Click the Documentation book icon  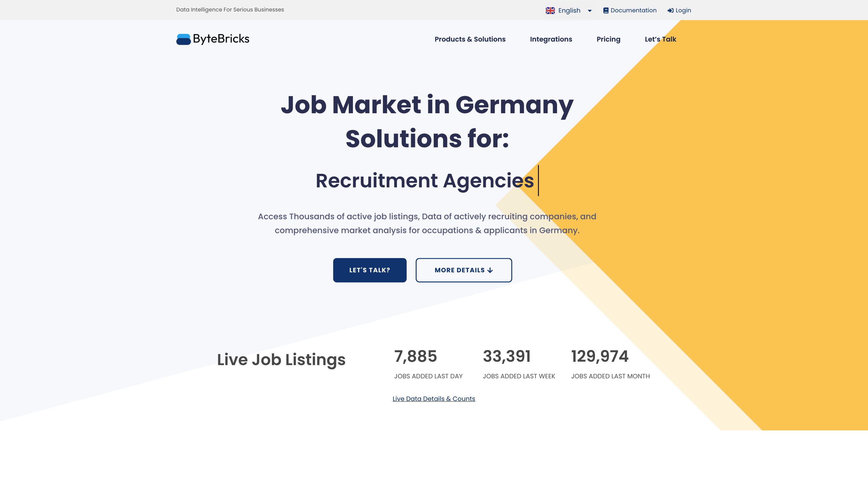pos(605,10)
